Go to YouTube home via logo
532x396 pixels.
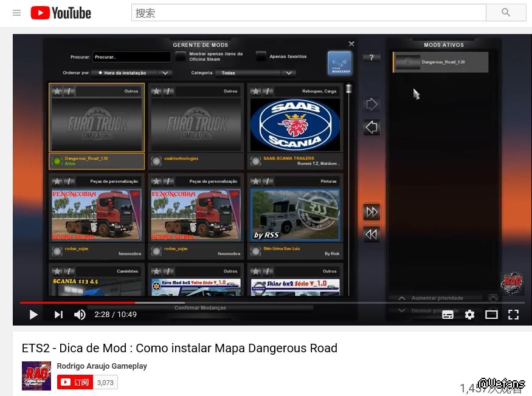pos(61,13)
